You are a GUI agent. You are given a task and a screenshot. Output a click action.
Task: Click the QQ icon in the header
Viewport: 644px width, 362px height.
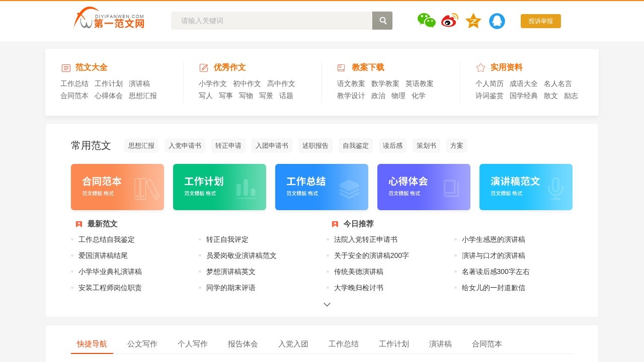tap(497, 21)
